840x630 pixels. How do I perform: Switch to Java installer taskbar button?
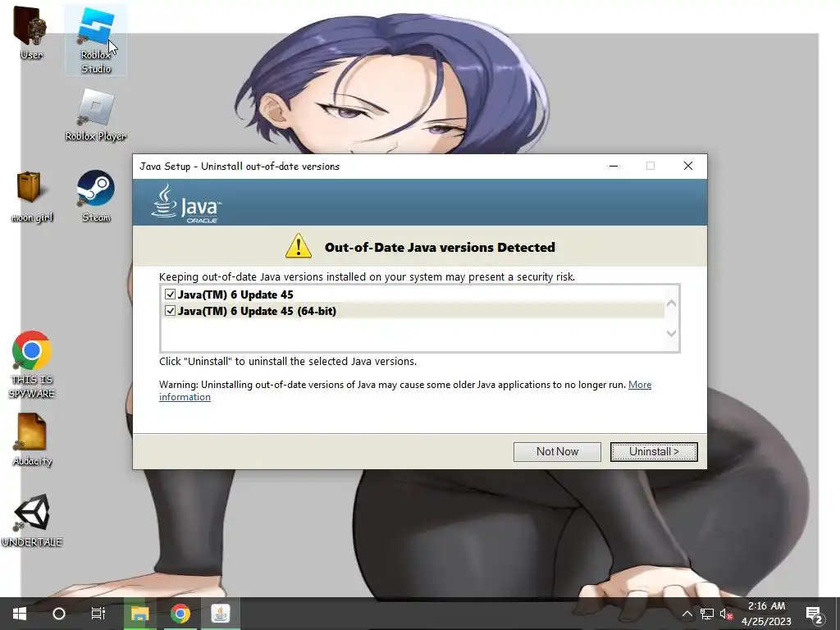coord(220,614)
